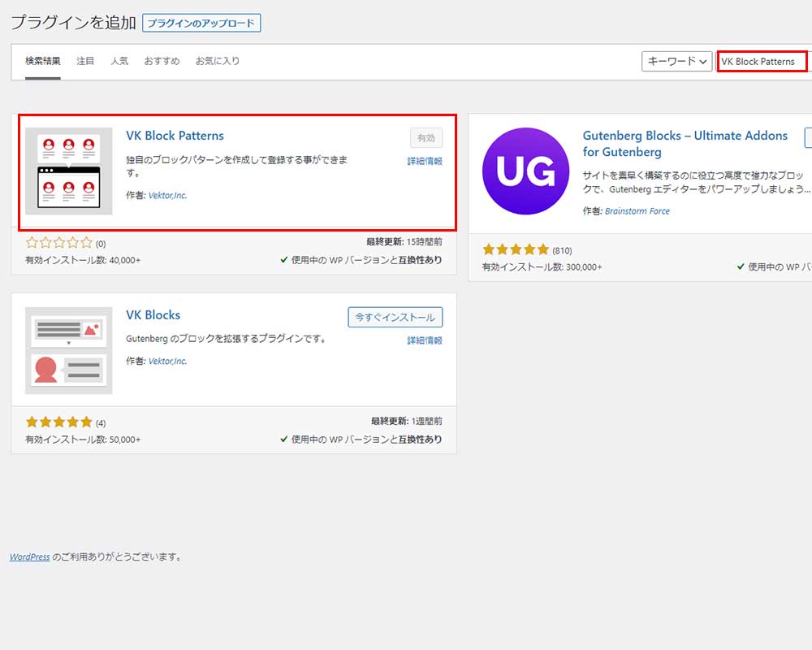Open the 人気 plugins tab

119,61
